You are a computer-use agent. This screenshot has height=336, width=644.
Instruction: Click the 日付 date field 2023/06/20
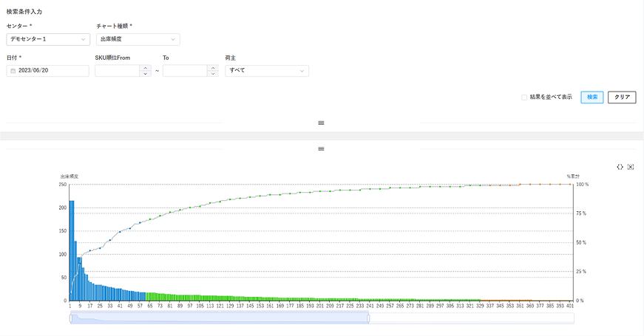[x=47, y=71]
